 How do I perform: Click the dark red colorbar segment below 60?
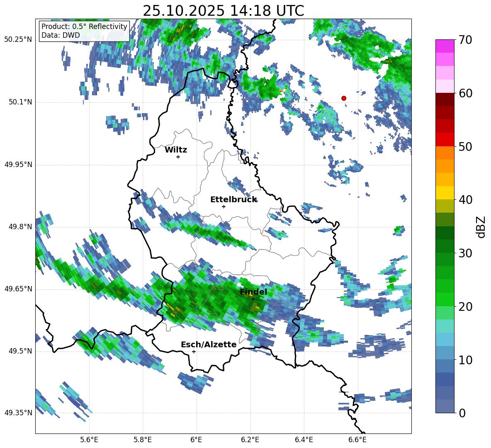point(445,100)
